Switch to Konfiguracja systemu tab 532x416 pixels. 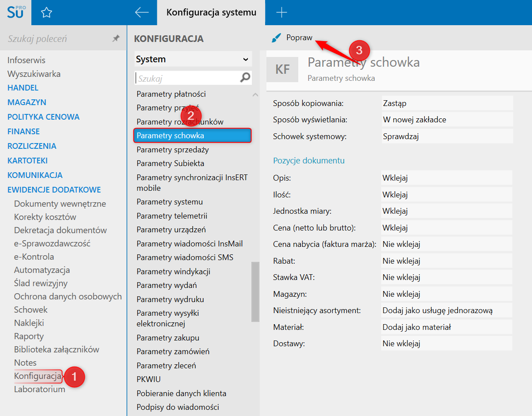click(211, 13)
